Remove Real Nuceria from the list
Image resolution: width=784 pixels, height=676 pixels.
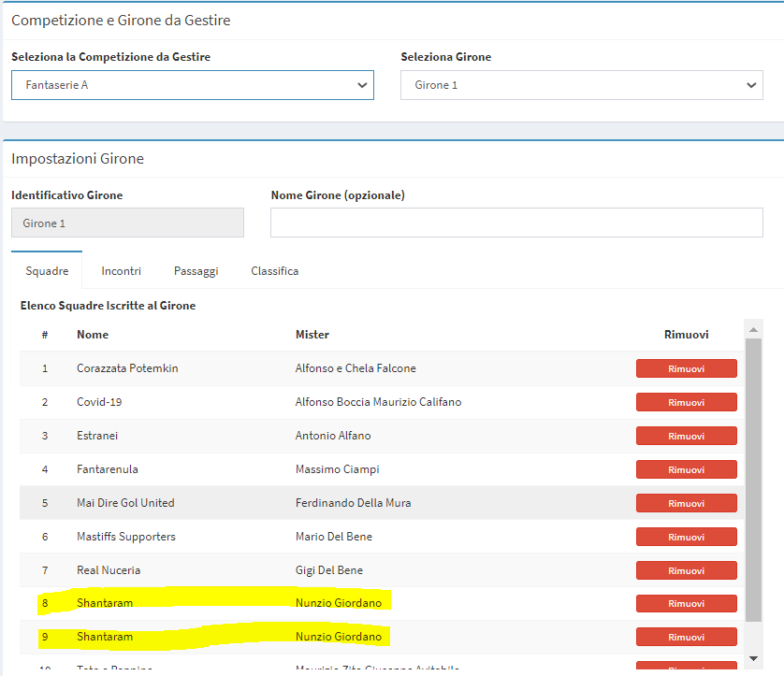(x=686, y=570)
